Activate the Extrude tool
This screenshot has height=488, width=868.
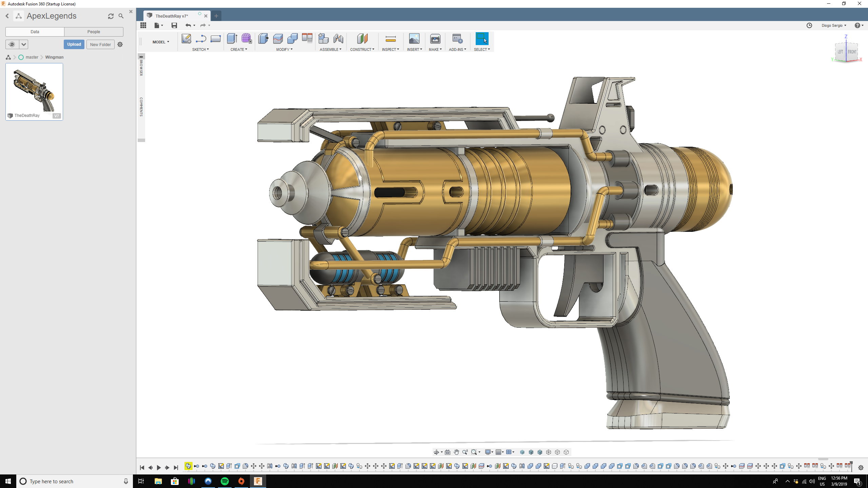coord(232,39)
